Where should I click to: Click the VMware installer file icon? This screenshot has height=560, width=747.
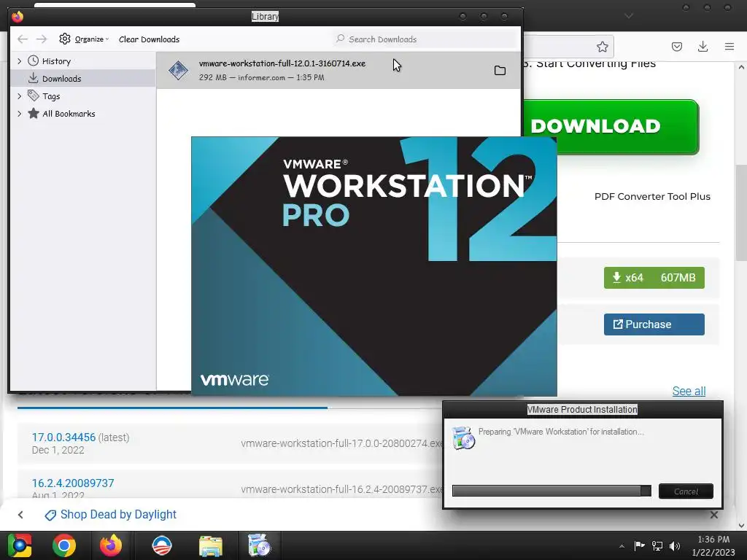[178, 71]
